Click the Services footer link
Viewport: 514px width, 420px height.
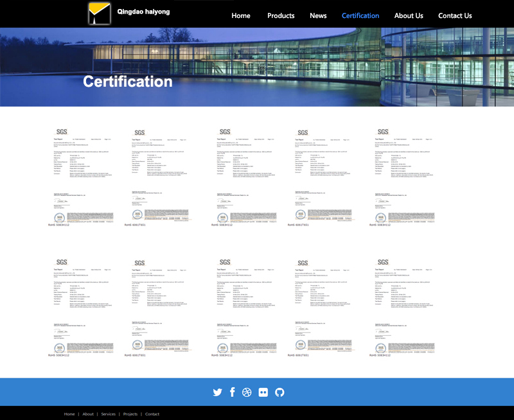click(x=108, y=414)
